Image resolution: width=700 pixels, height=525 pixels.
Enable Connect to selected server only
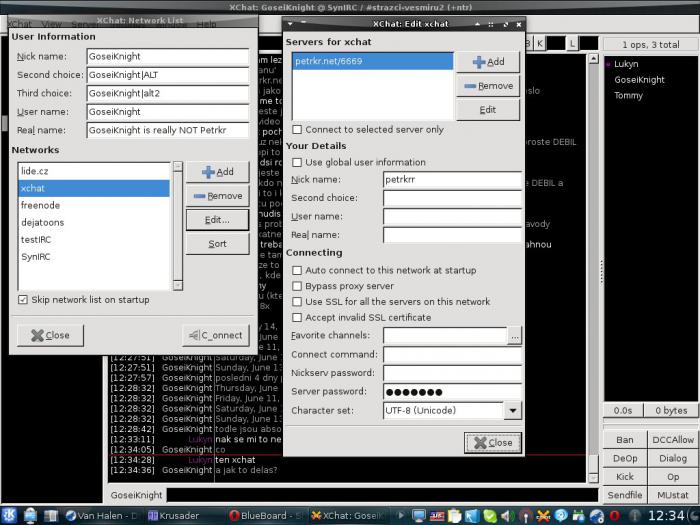point(297,129)
